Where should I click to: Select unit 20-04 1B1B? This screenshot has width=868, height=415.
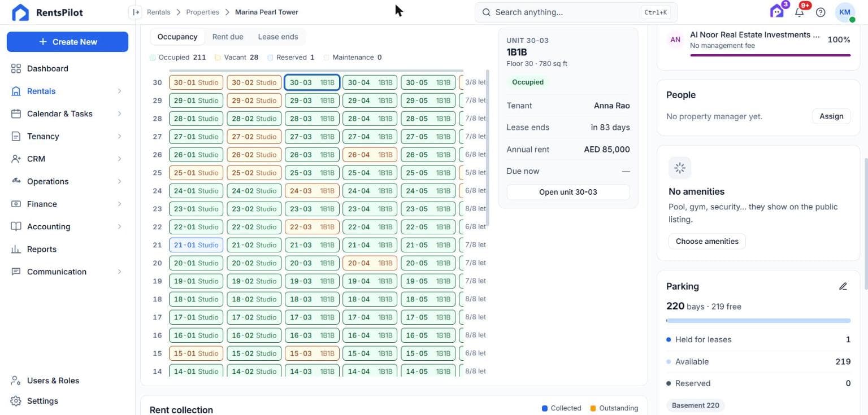[x=370, y=263]
